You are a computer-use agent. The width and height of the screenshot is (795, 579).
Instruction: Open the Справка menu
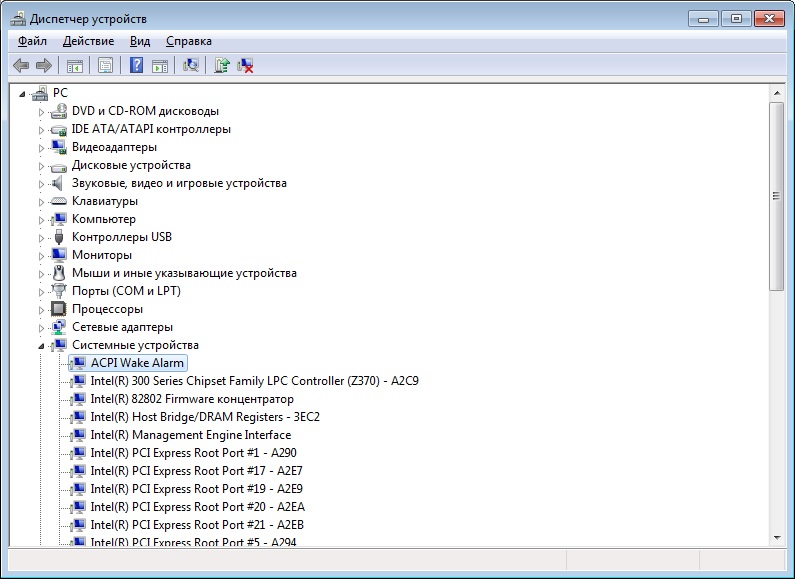188,41
